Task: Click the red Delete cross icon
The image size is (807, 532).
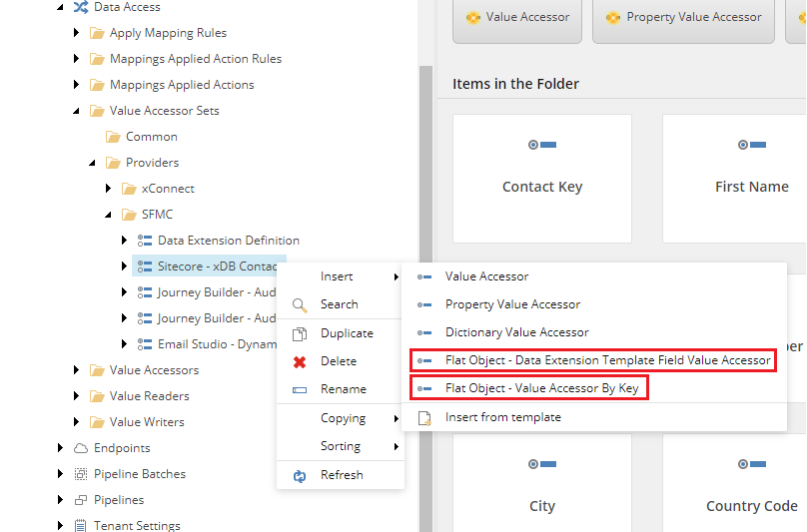Action: [x=300, y=362]
